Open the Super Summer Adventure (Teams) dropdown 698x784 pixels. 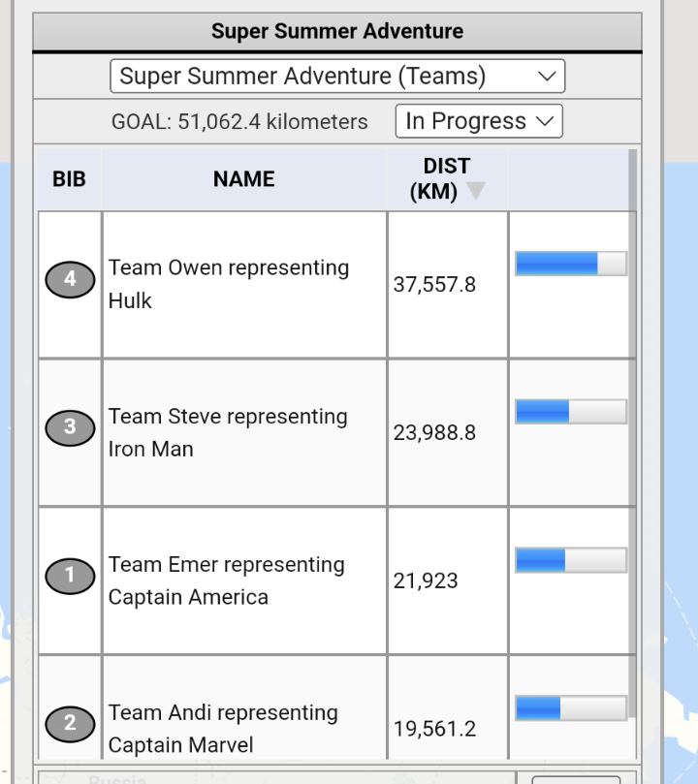pyautogui.click(x=337, y=76)
